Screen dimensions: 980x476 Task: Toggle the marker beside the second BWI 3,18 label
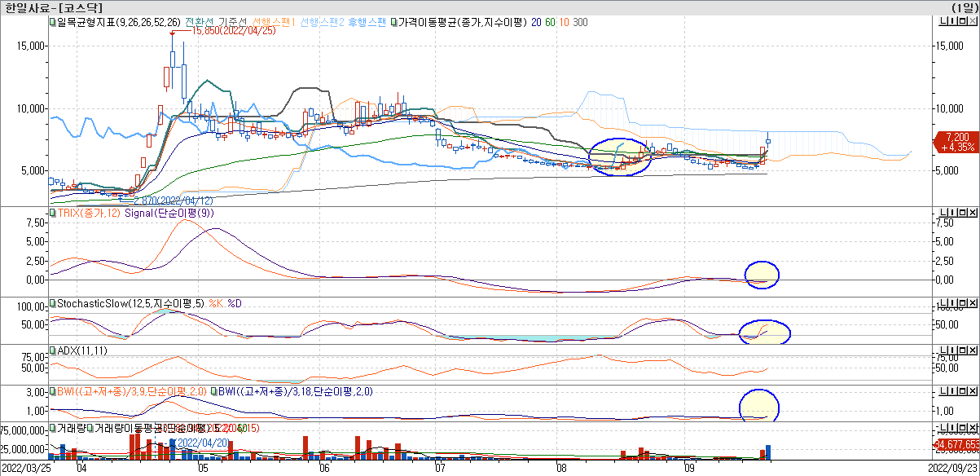214,391
